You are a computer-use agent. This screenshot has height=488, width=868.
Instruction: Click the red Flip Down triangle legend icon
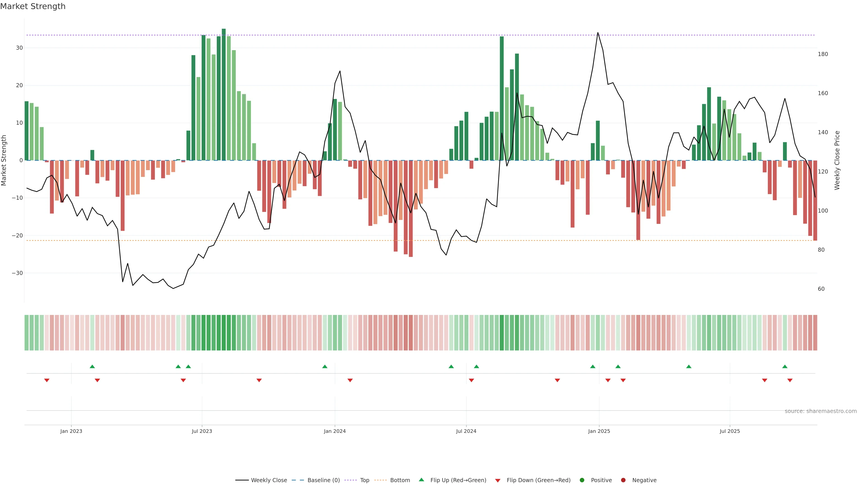(x=498, y=480)
